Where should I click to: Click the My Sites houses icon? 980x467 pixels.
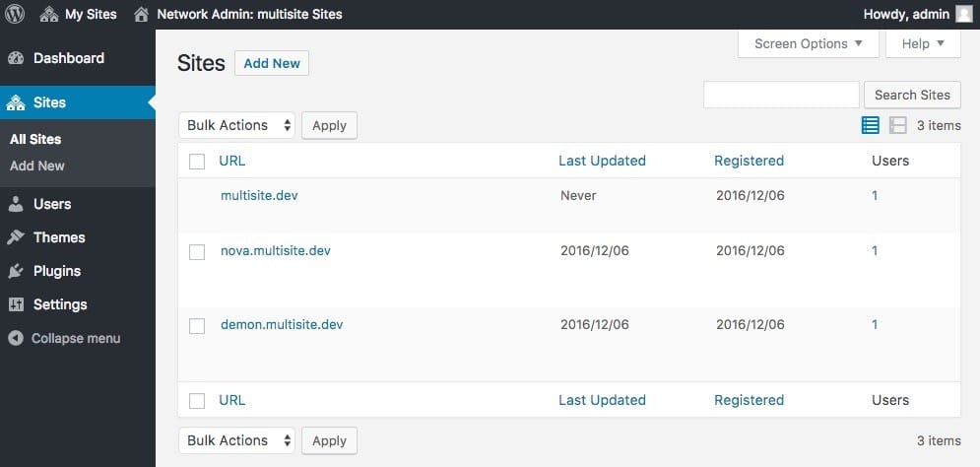(x=49, y=14)
